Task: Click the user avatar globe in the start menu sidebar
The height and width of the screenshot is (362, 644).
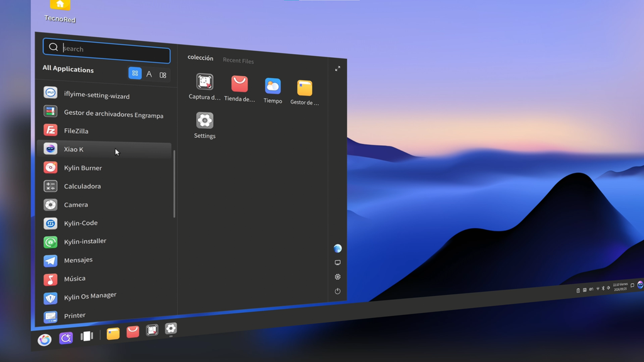Action: 338,248
